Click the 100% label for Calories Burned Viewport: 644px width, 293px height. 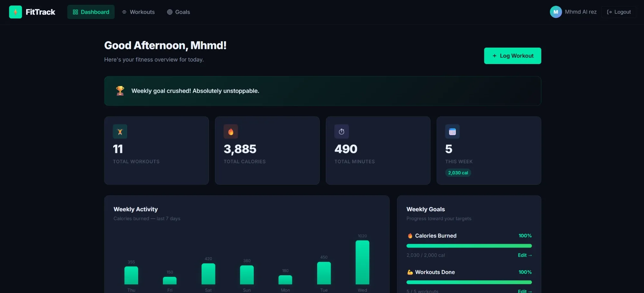(x=525, y=236)
